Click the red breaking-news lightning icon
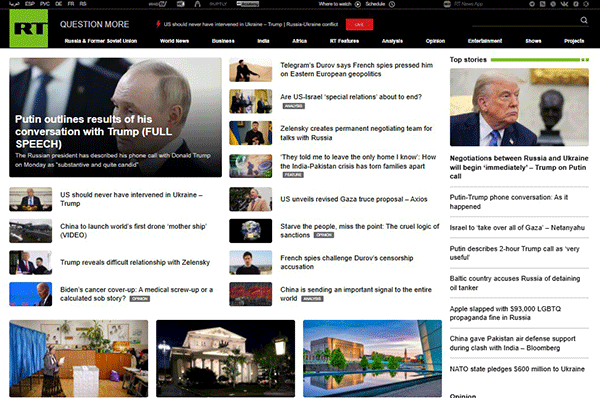Viewport: 600px width, 398px height. 158,24
